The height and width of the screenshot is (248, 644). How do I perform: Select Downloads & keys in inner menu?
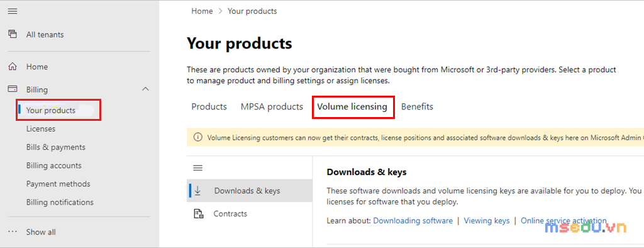(x=247, y=191)
